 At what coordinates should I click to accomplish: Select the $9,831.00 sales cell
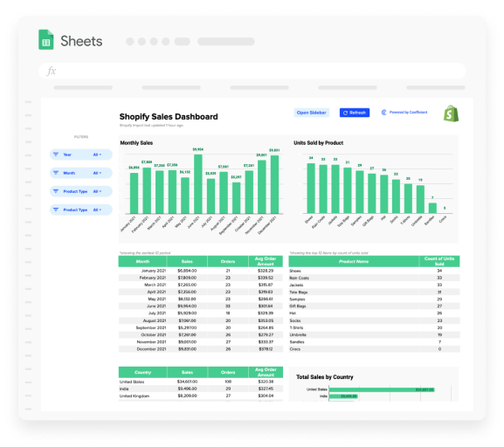point(187,349)
